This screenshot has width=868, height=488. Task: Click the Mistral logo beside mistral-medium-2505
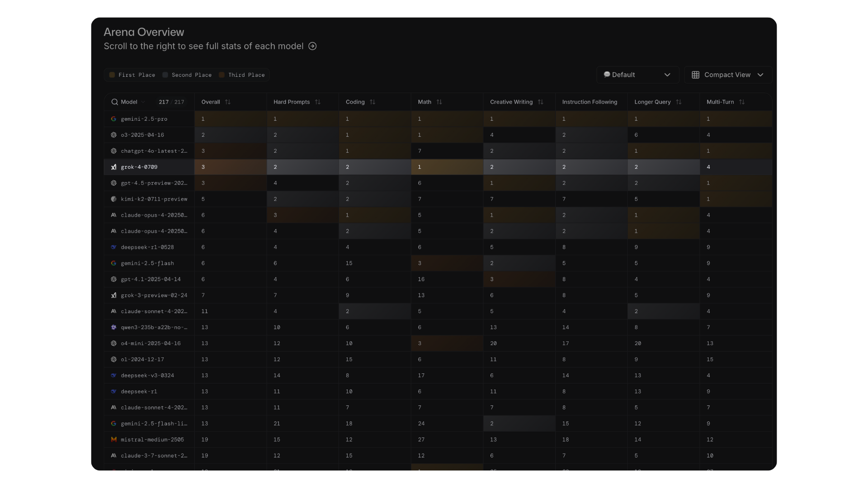[x=113, y=440]
